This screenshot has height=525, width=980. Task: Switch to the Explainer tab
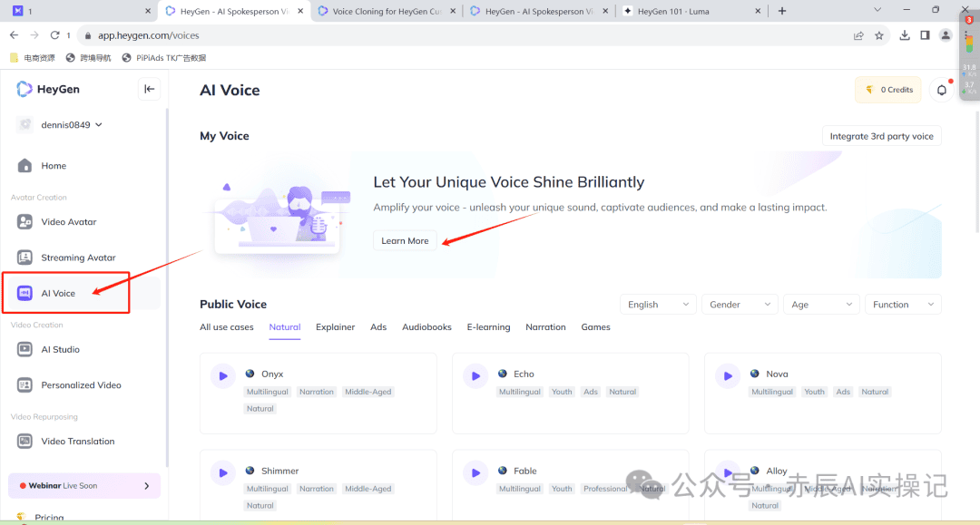[335, 327]
